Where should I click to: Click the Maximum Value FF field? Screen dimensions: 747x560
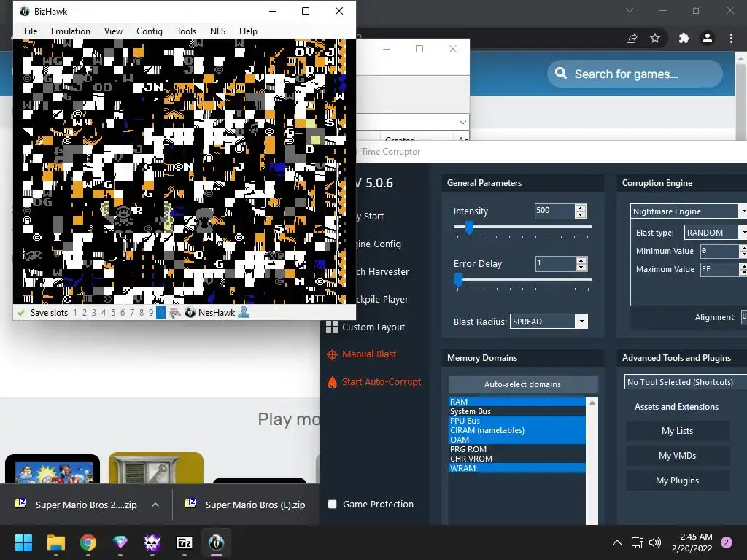(719, 269)
